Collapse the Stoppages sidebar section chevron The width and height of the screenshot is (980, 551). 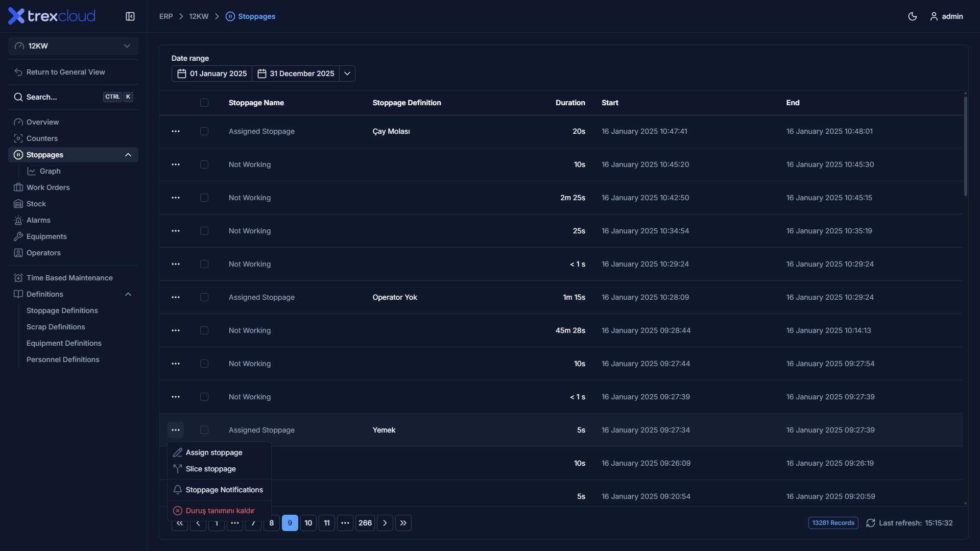[x=128, y=155]
